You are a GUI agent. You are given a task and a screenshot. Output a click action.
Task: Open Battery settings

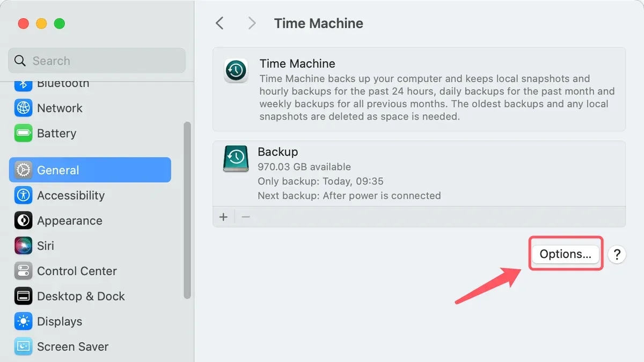90,133
